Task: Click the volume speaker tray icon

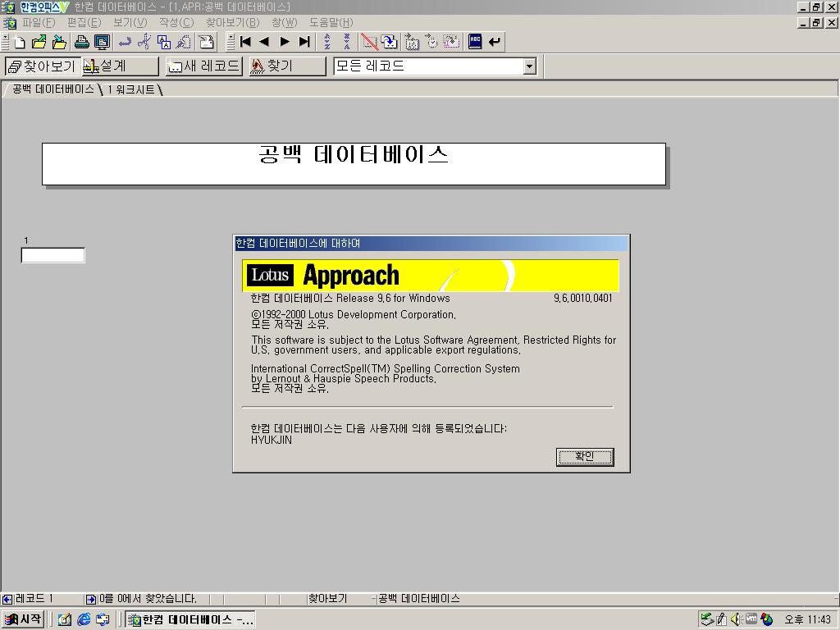Action: 737,619
